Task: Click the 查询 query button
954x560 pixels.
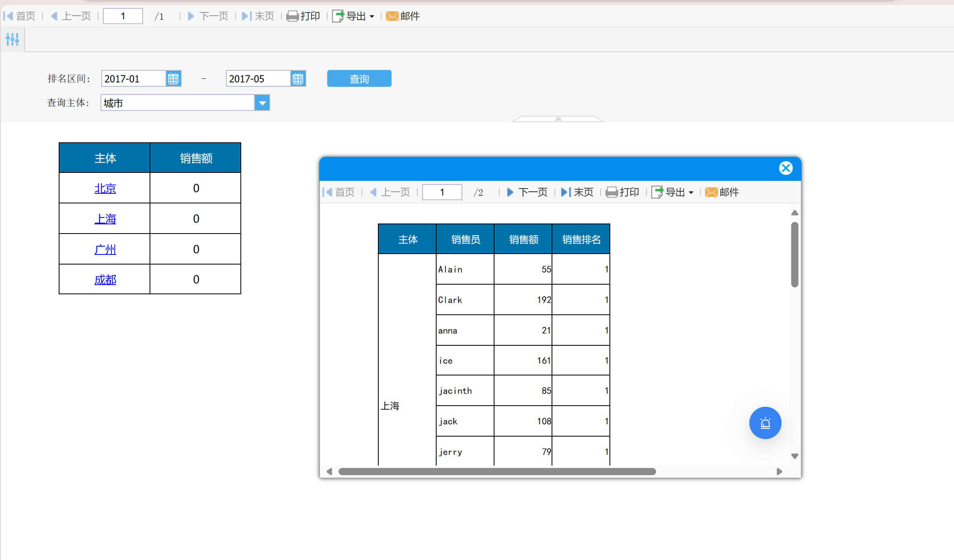Action: 359,78
